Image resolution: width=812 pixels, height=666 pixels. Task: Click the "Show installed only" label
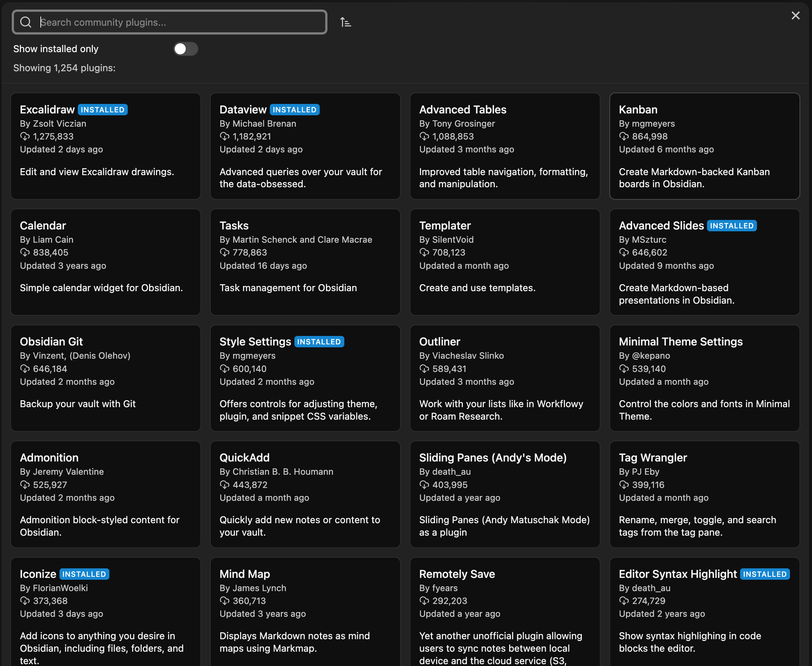click(56, 49)
